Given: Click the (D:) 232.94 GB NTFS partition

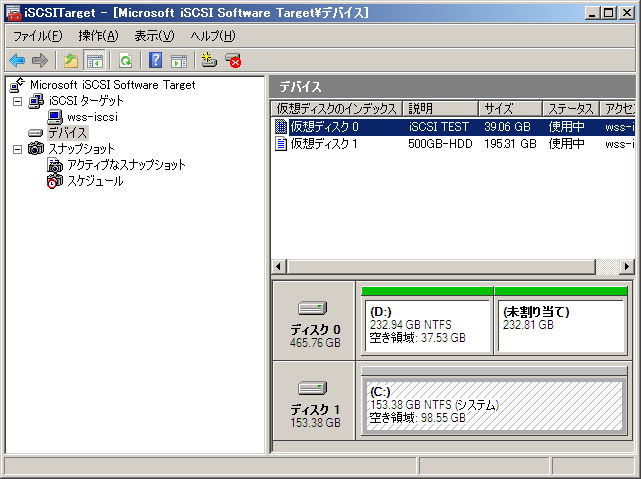Looking at the screenshot, I should (x=427, y=325).
